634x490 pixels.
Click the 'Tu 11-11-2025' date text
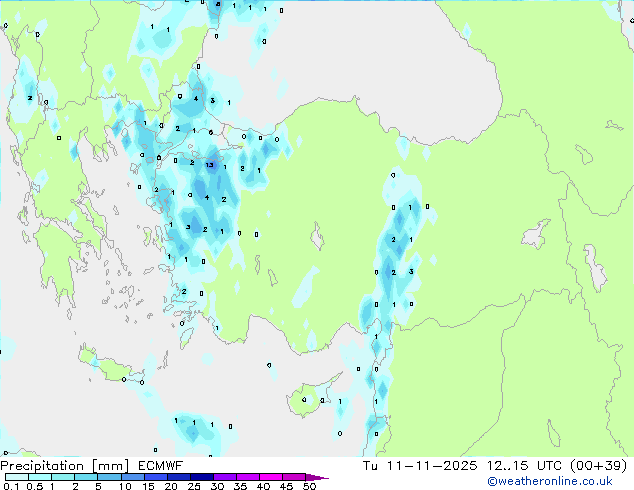(420, 466)
